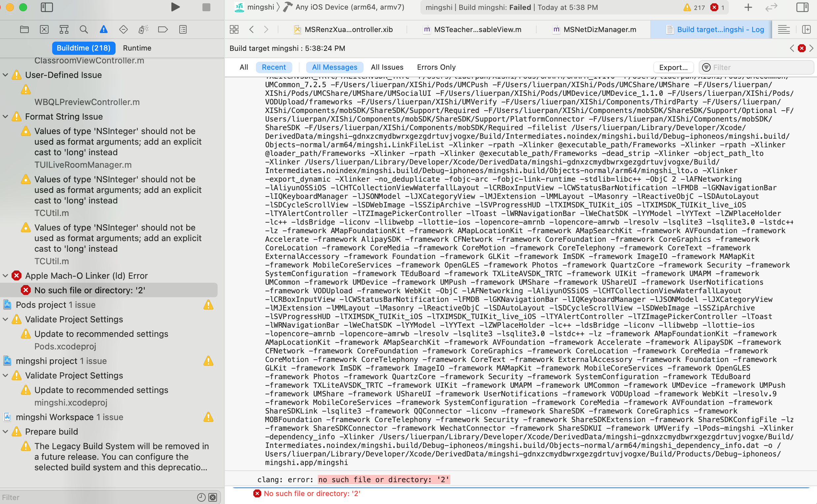This screenshot has width=817, height=504.
Task: Open the Project navigator folder icon
Action: (x=24, y=29)
